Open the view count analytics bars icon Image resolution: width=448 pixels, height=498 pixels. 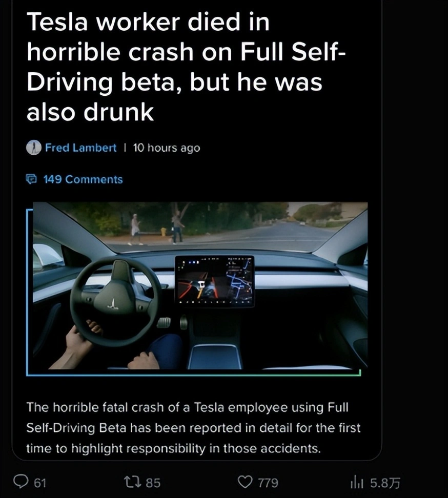(357, 483)
